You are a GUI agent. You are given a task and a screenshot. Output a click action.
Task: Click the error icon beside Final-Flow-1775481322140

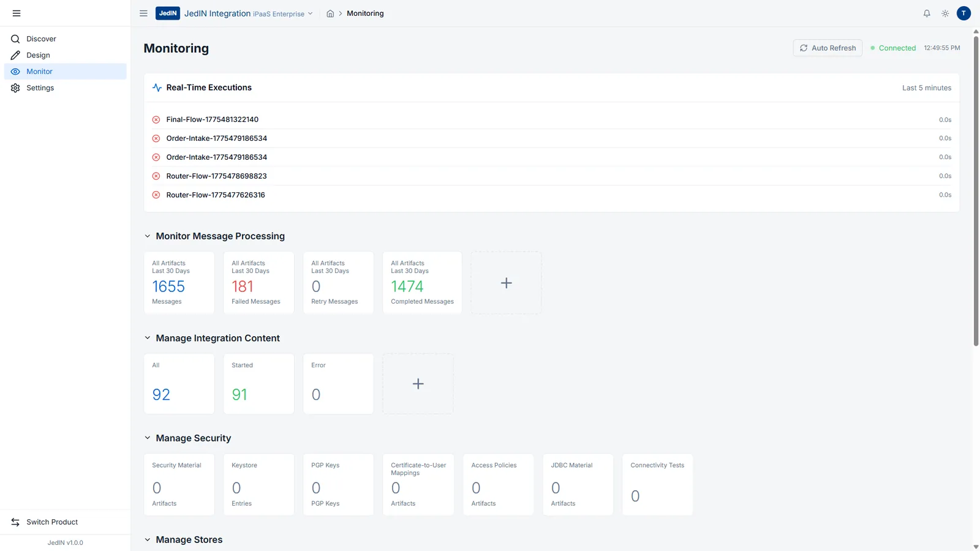point(156,120)
